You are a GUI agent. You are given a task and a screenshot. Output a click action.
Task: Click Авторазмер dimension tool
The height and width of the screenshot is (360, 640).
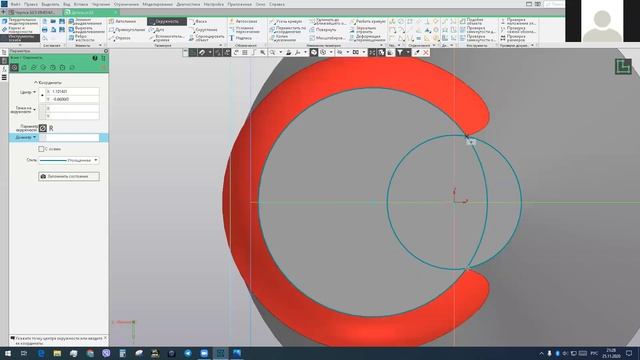click(244, 21)
